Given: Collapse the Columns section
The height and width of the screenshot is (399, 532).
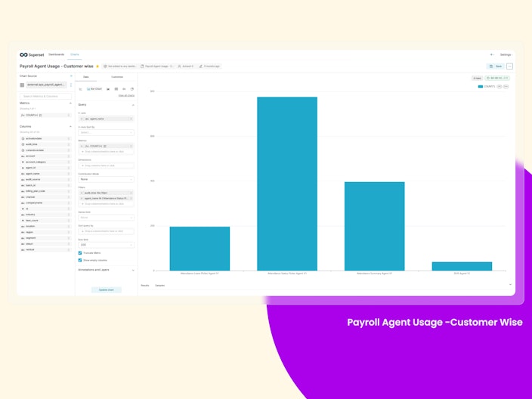Looking at the screenshot, I should pos(70,126).
